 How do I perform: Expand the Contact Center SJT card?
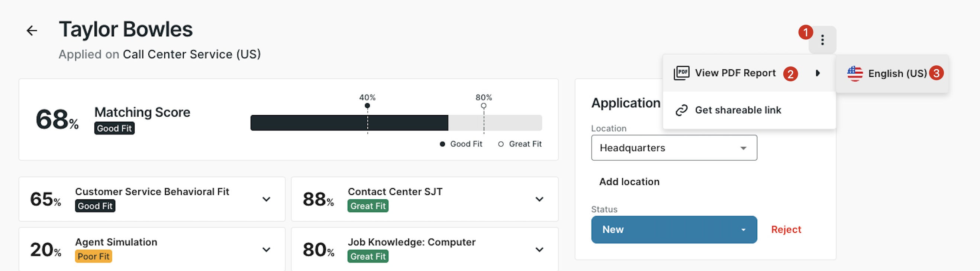pyautogui.click(x=539, y=199)
